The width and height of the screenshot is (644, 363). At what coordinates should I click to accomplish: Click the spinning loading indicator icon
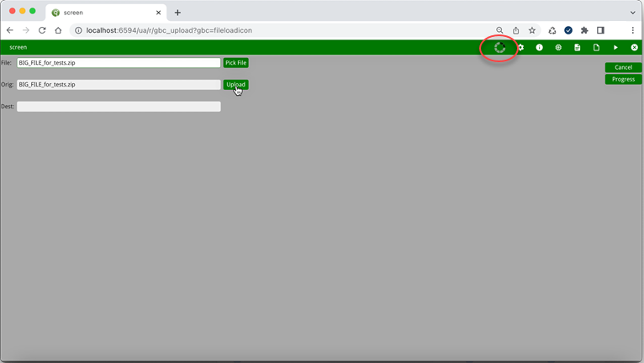(499, 48)
